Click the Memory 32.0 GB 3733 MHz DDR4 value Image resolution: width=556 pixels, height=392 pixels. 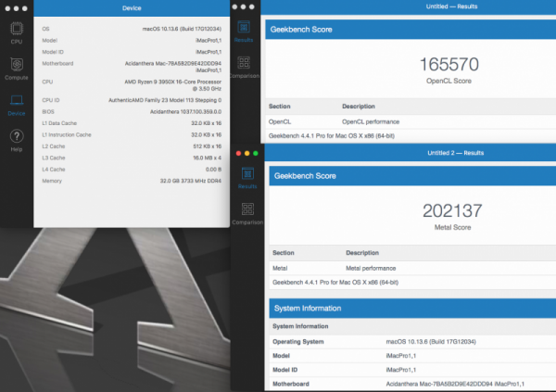(190, 181)
